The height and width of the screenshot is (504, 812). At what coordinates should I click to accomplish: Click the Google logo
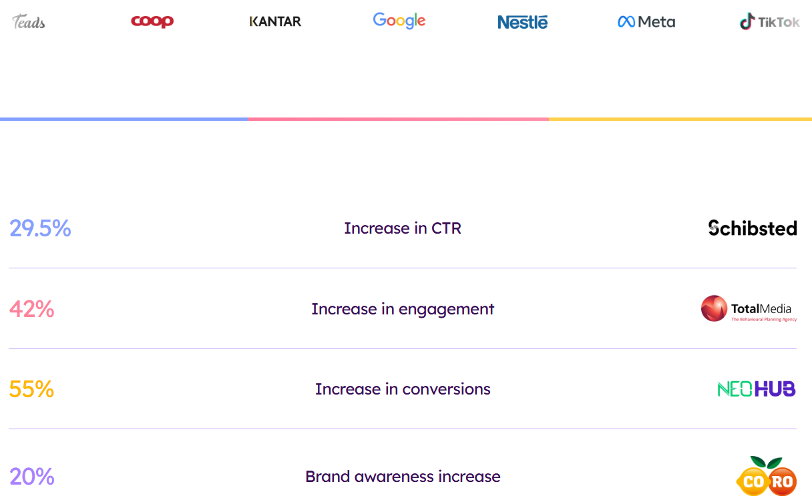point(399,21)
